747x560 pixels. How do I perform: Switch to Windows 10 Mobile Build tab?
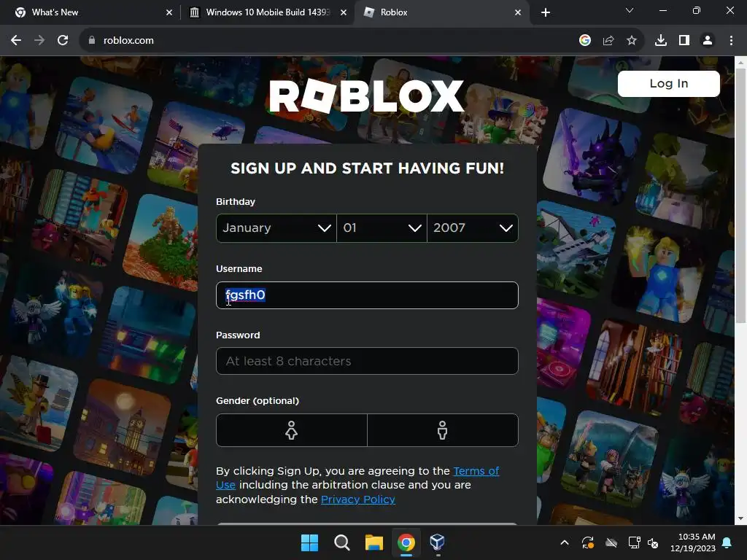click(267, 12)
